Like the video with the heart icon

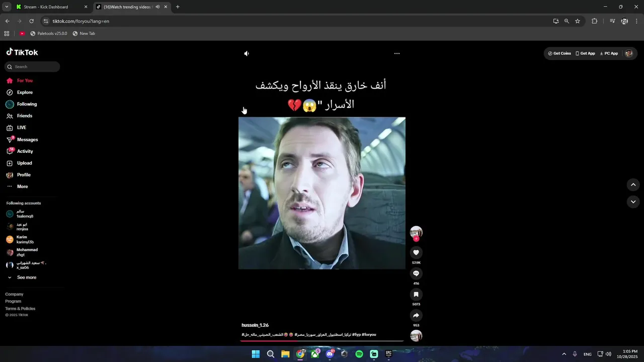coord(416,252)
